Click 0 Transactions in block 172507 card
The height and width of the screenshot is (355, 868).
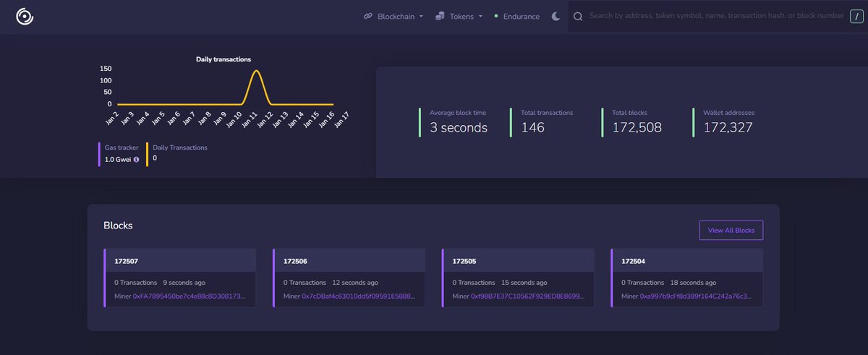135,283
